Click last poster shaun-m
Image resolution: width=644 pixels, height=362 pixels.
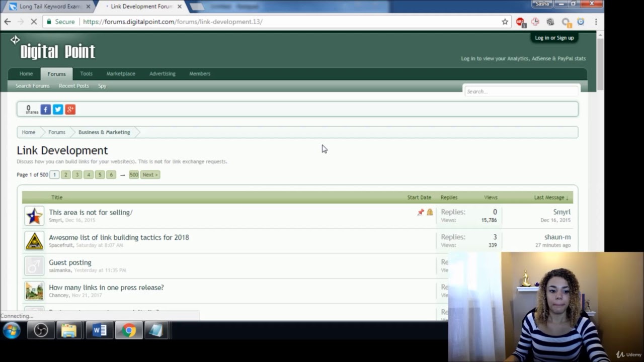pyautogui.click(x=557, y=237)
